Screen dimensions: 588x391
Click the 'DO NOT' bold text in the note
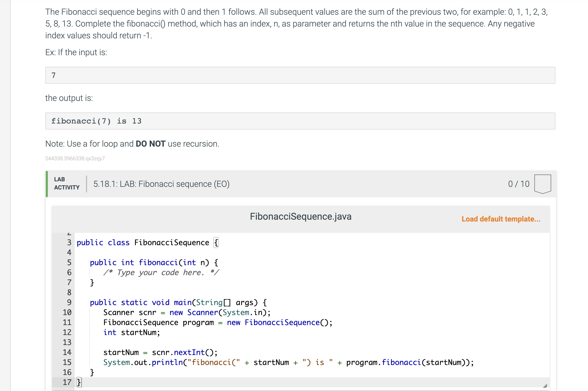click(x=151, y=144)
